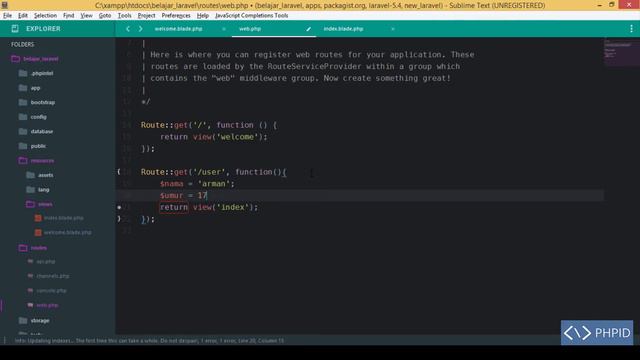Open the File menu
Screen dimensions: 640x360
pyautogui.click(x=7, y=16)
